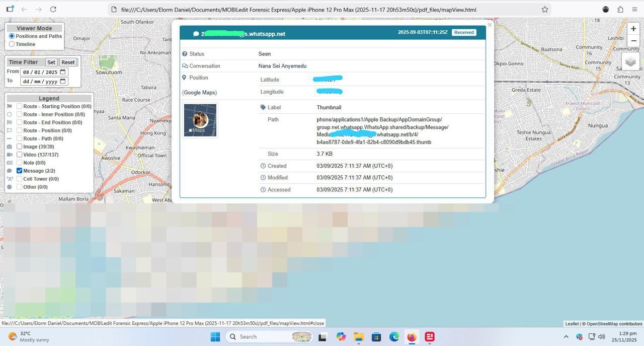Screen dimensions: 644x346
Task: Reload the page in browser
Action: pos(53,10)
